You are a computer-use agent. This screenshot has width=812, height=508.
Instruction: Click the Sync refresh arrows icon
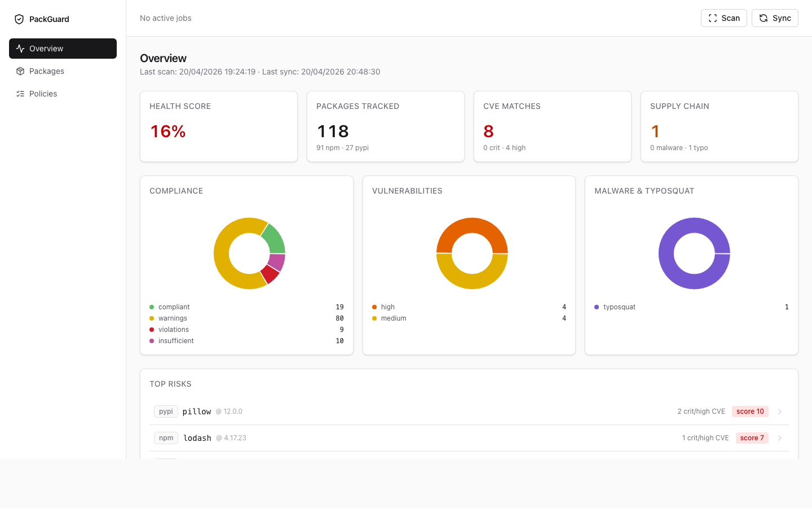tap(764, 18)
